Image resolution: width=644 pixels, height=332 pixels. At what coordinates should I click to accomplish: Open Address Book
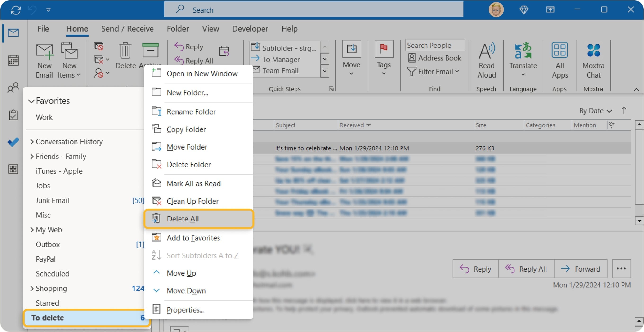(x=435, y=58)
